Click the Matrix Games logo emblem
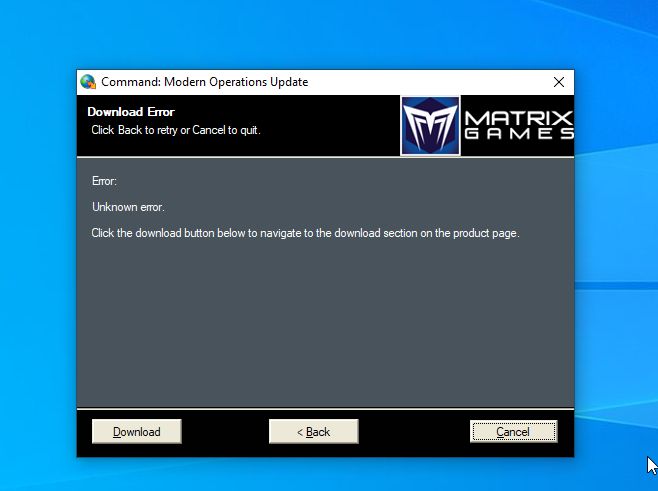 point(430,125)
